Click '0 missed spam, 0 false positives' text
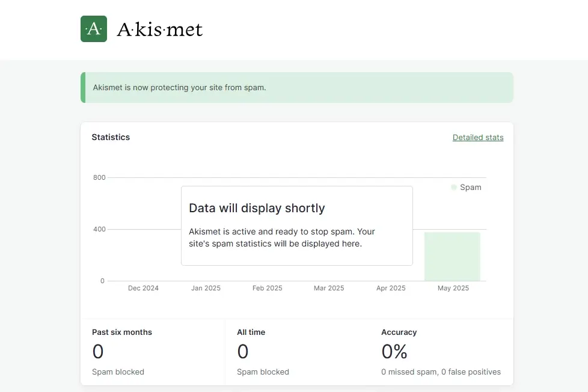The image size is (588, 392). 441,372
